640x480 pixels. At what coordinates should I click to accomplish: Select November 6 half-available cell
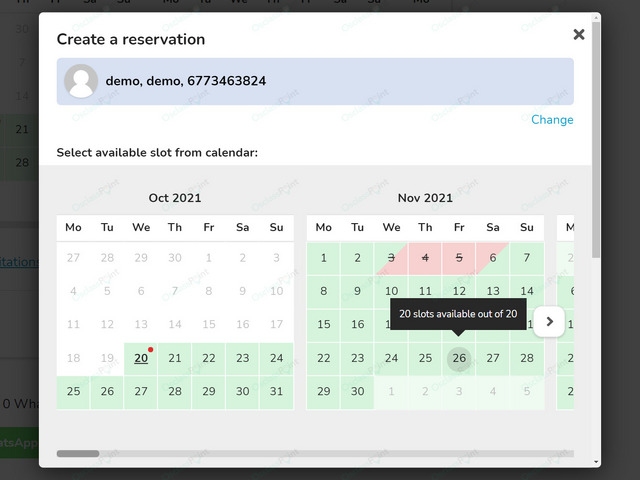point(493,258)
